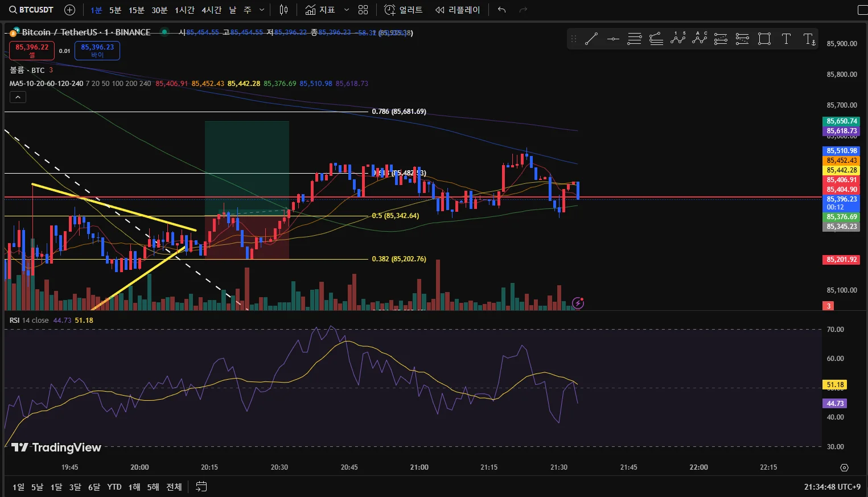Select the ABC Correction Wave tool
Viewport: 868px width, 497px height.
click(700, 39)
